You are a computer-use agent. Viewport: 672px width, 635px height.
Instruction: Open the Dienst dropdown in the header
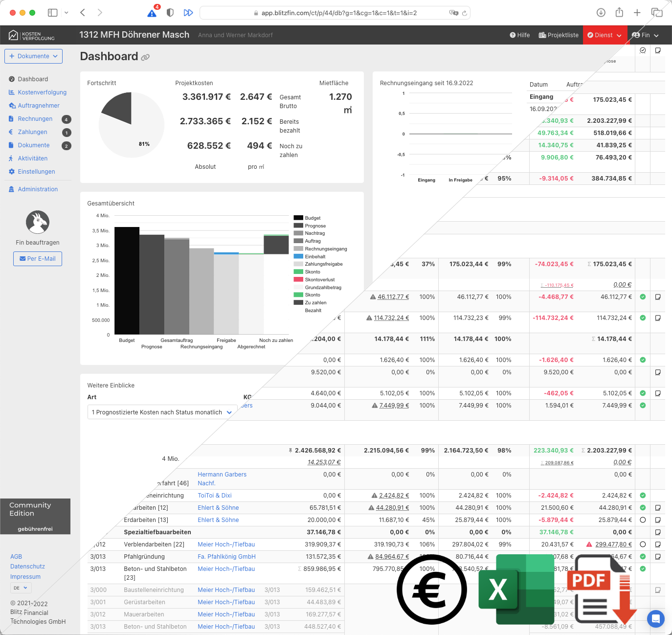coord(605,35)
